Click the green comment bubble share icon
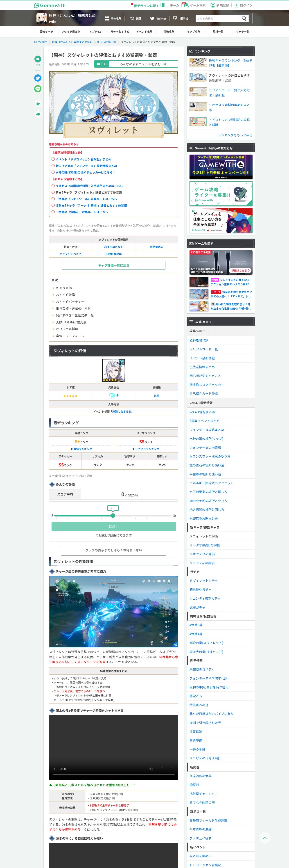Screen dimensions: 289x868 pyautogui.click(x=38, y=59)
